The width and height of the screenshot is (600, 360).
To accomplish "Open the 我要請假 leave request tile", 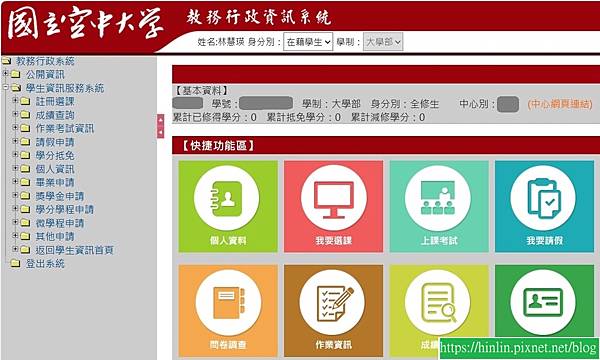I will click(x=544, y=207).
